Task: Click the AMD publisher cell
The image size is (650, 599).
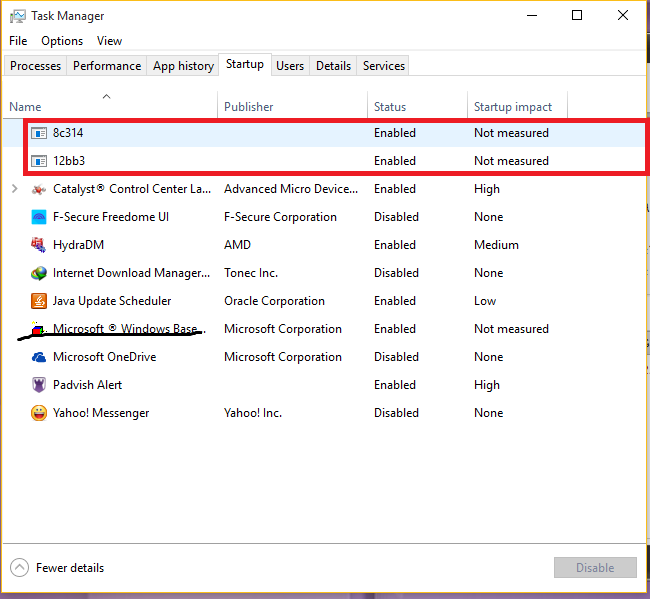Action: 238,245
